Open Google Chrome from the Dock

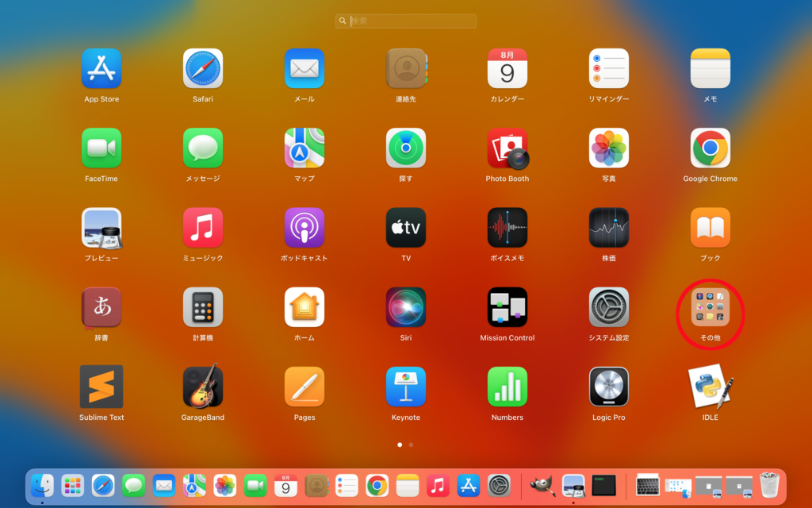377,486
